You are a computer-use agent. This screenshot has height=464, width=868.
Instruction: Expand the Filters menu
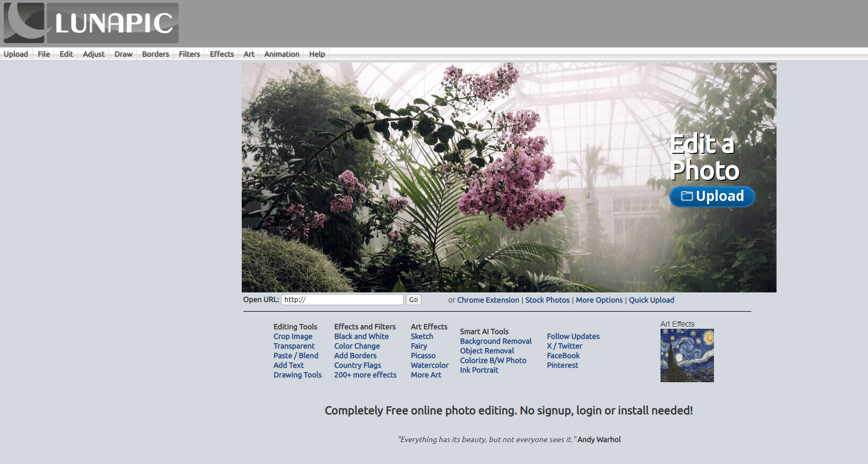189,54
